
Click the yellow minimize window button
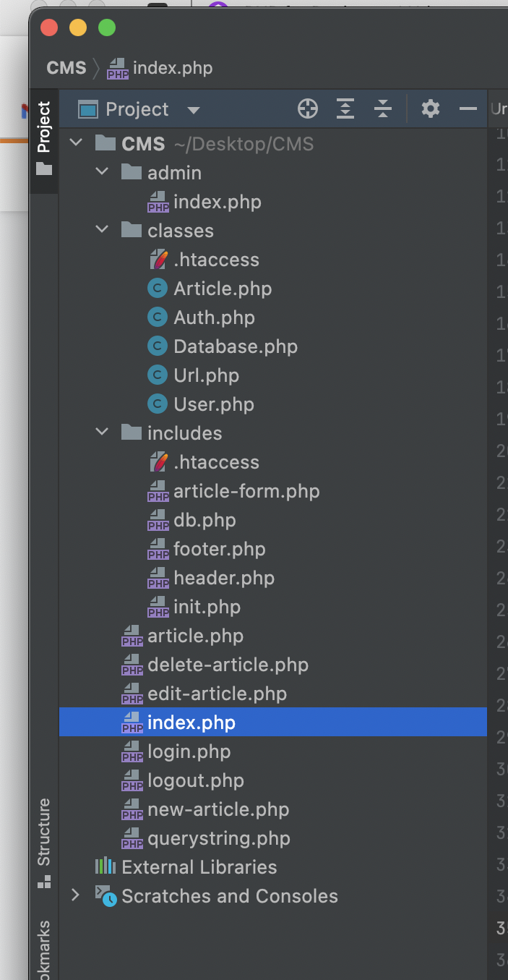pos(78,28)
